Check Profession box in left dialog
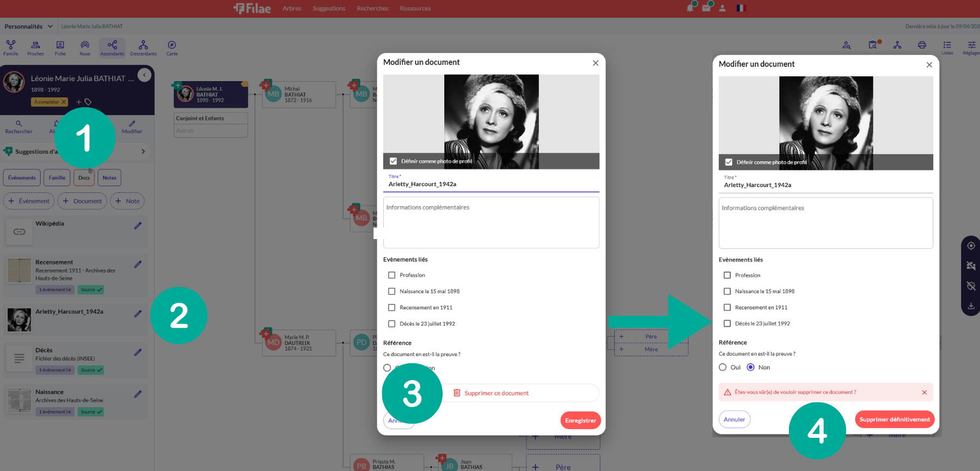The height and width of the screenshot is (471, 980). pos(391,275)
